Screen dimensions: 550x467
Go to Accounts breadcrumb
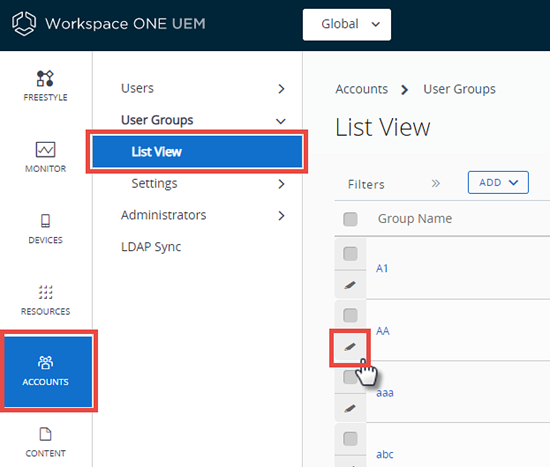[362, 89]
